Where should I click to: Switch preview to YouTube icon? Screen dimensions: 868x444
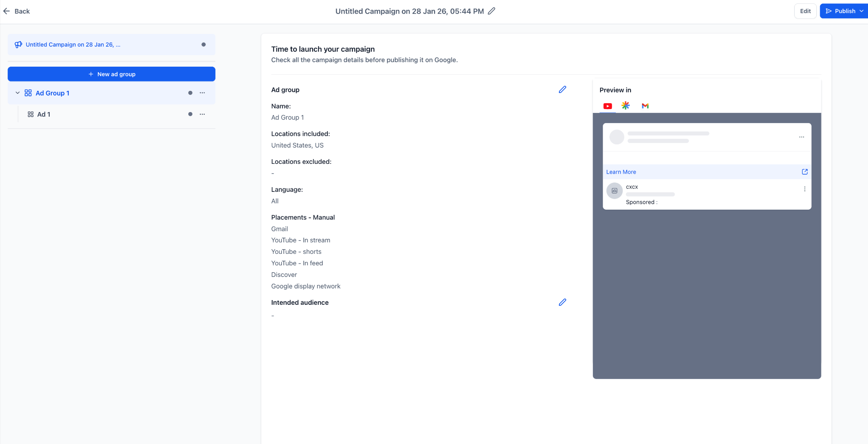point(608,106)
